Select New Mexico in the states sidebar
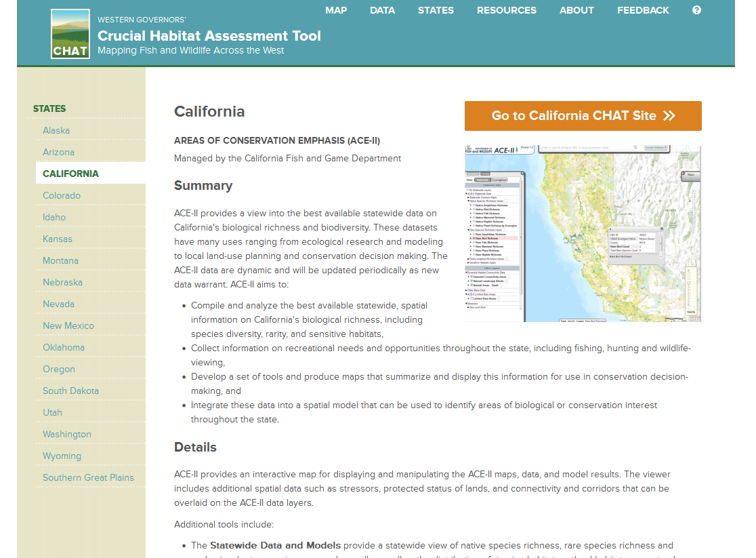This screenshot has height=558, width=756. click(x=68, y=326)
